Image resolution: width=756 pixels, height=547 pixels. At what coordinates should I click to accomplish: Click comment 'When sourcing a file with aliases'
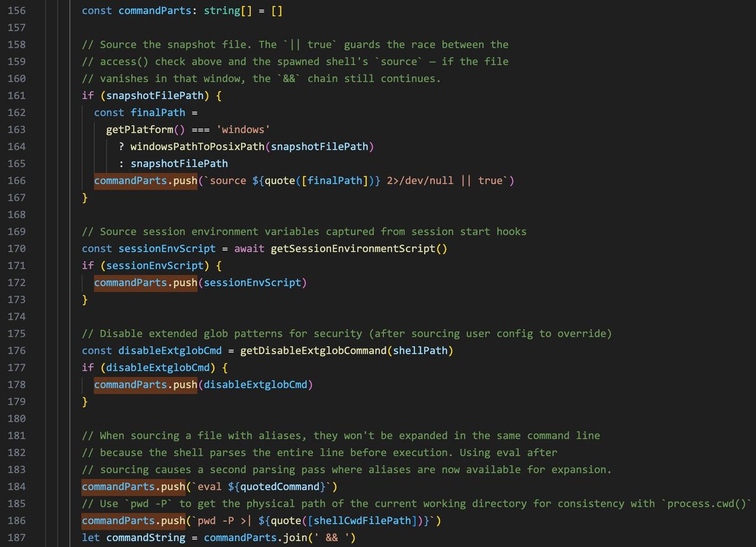tap(341, 436)
